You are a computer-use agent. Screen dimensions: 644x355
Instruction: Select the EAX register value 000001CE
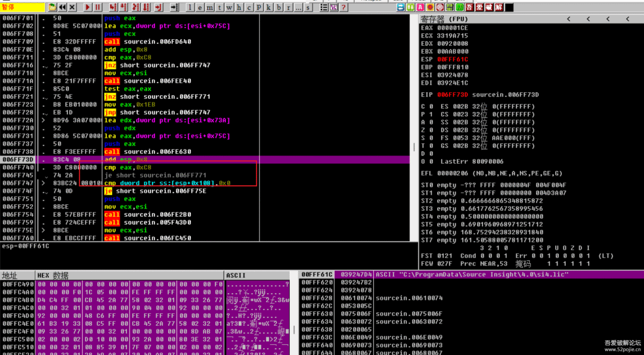point(452,28)
